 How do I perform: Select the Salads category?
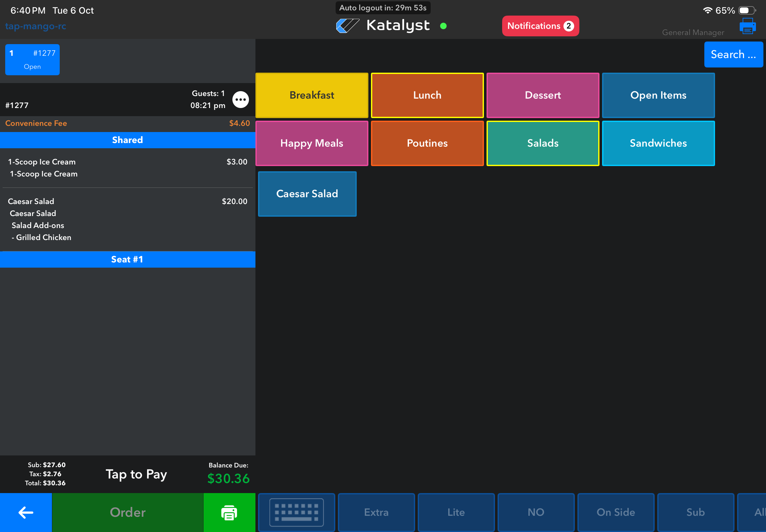(x=543, y=143)
